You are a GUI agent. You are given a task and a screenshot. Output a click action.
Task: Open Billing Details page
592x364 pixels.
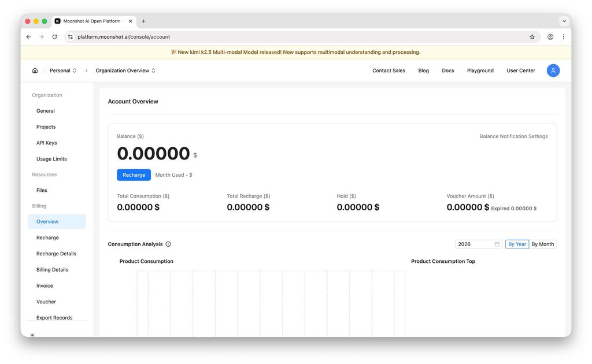click(57, 270)
